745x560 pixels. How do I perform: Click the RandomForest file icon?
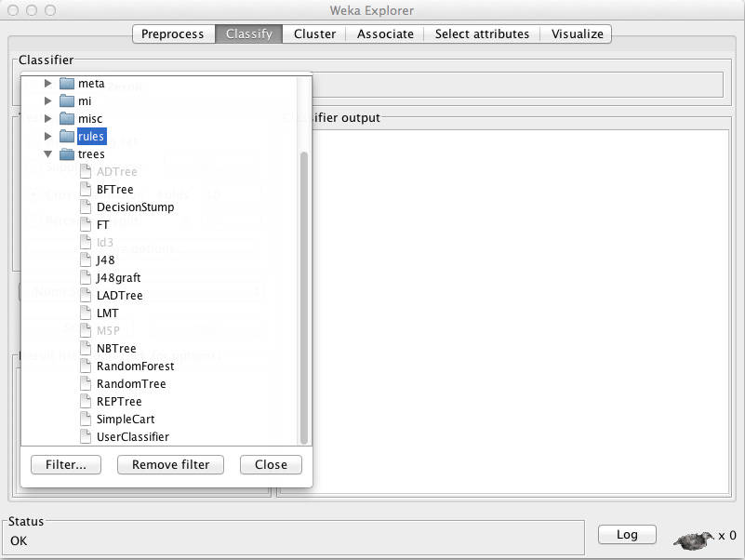tap(86, 366)
